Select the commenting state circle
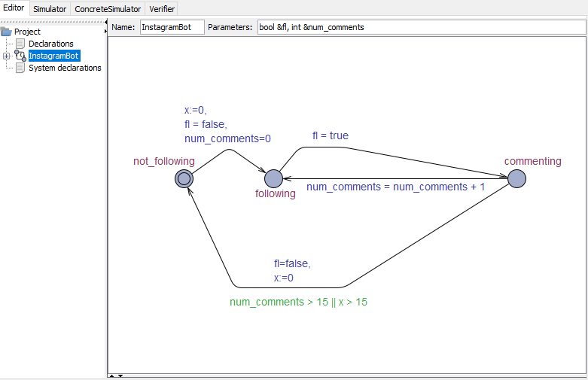 516,178
